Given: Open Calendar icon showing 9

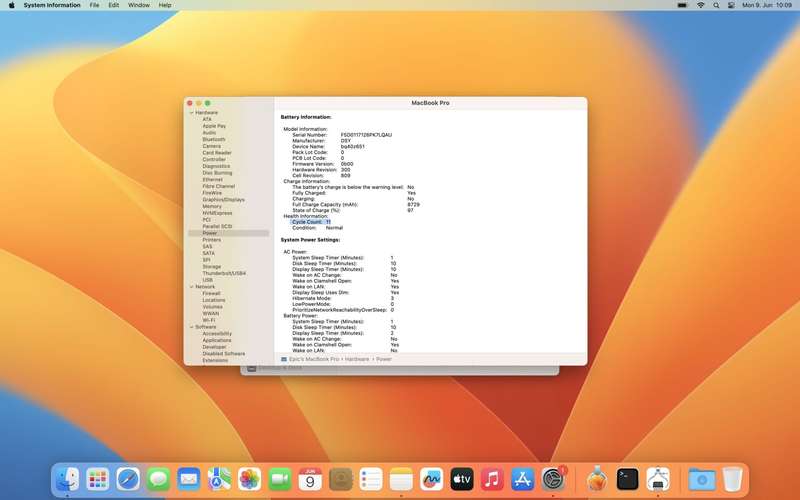Looking at the screenshot, I should (x=310, y=480).
